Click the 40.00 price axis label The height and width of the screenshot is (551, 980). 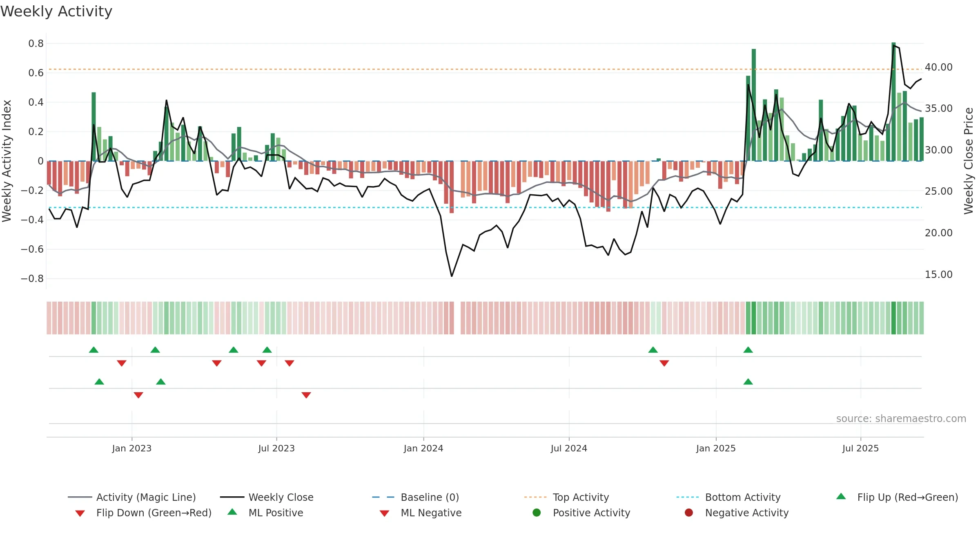[x=939, y=67]
